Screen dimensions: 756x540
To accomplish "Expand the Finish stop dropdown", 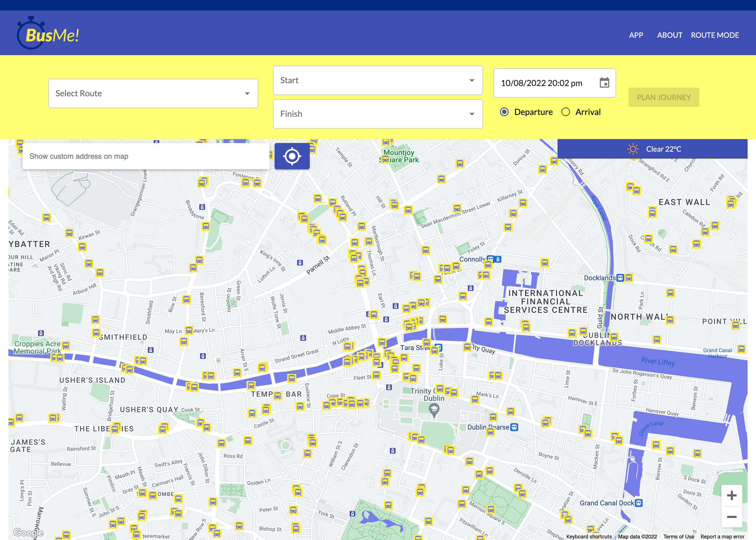I will tap(377, 114).
